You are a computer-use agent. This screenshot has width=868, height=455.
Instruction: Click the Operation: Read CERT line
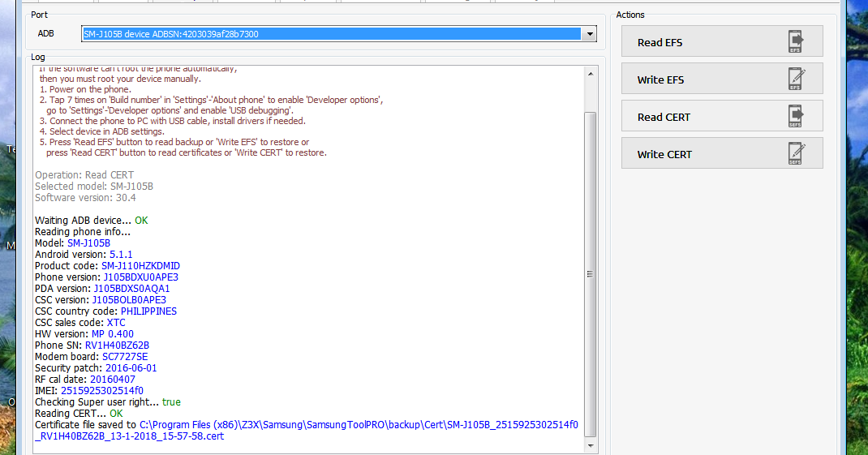click(84, 175)
